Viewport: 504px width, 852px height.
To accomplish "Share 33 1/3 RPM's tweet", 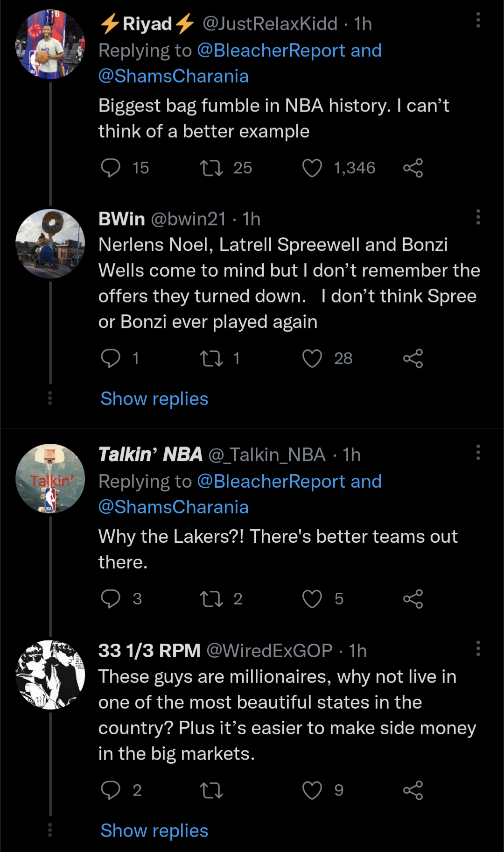I will pos(413,790).
